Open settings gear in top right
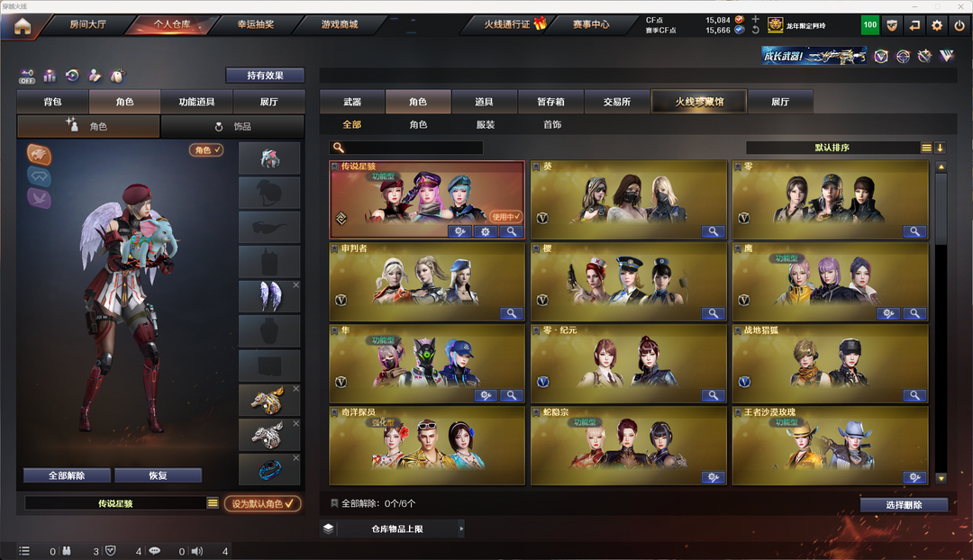Screen dimensions: 973x560 tap(936, 25)
